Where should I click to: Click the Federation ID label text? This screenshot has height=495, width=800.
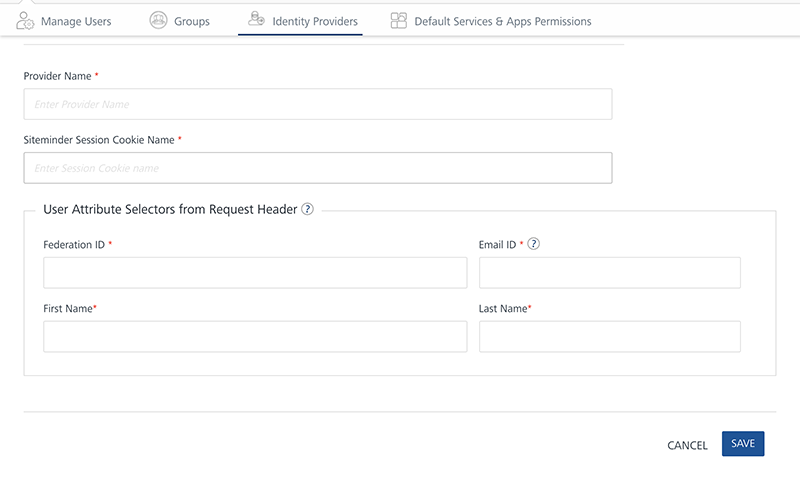(x=74, y=244)
